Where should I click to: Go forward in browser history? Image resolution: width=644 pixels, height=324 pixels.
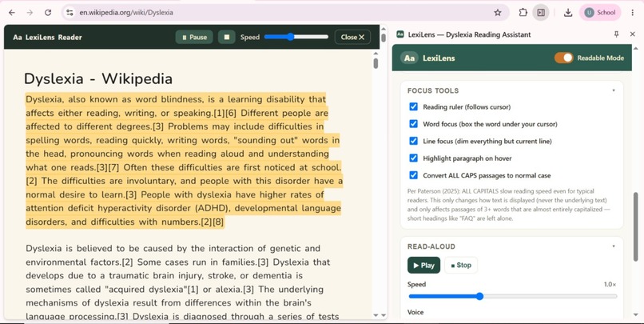(x=30, y=13)
